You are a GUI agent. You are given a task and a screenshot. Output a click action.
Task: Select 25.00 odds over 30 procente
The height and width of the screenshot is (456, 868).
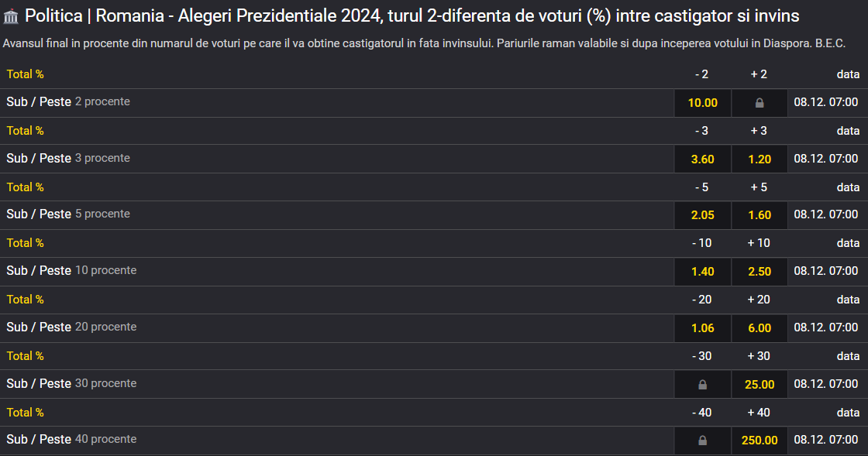[x=759, y=385]
